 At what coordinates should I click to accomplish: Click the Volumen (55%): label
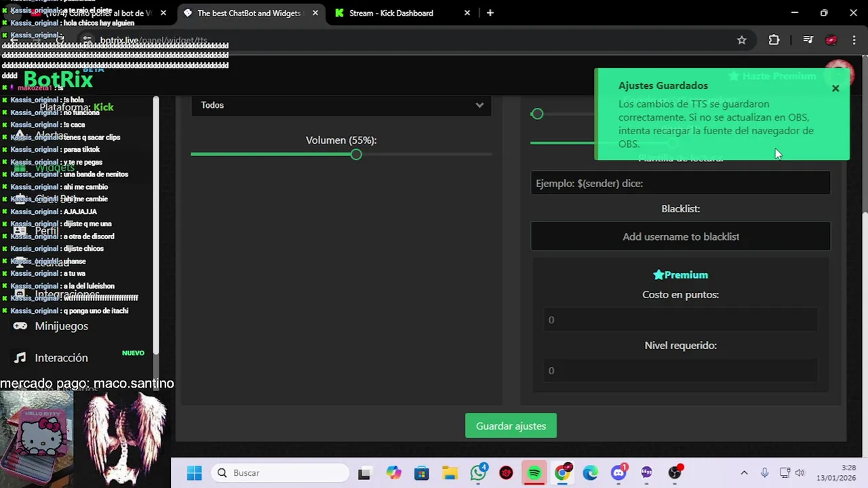pyautogui.click(x=341, y=140)
